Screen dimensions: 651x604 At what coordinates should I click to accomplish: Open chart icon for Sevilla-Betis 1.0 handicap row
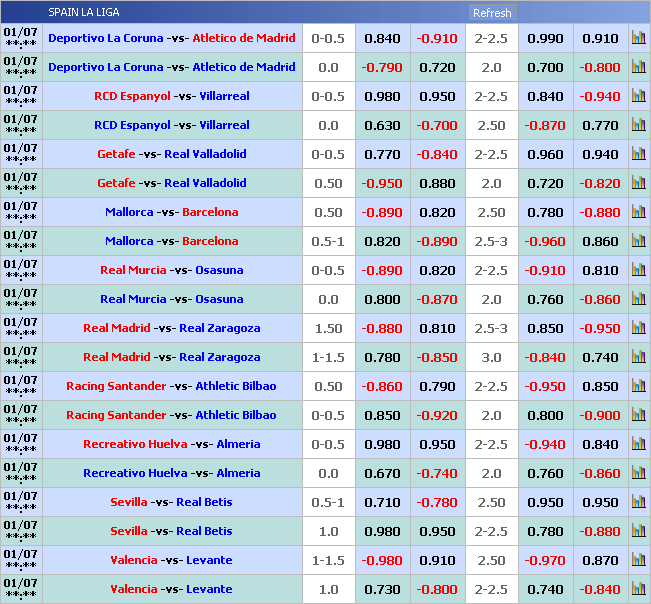click(x=638, y=531)
